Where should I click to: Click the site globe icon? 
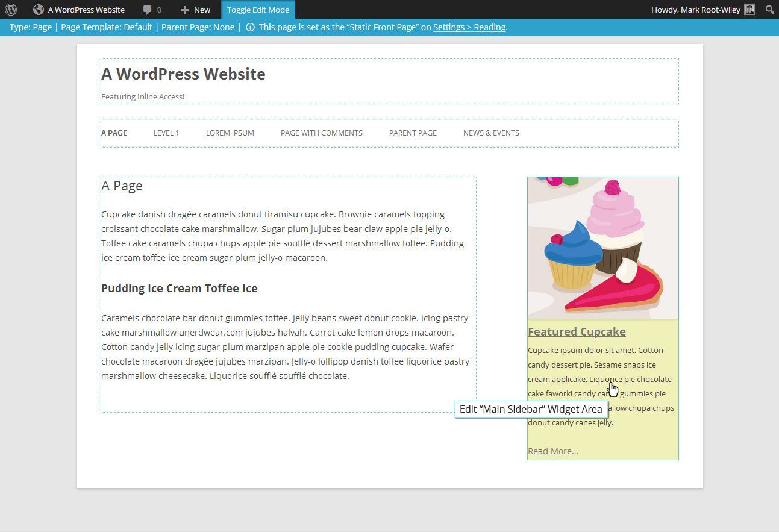click(x=39, y=10)
